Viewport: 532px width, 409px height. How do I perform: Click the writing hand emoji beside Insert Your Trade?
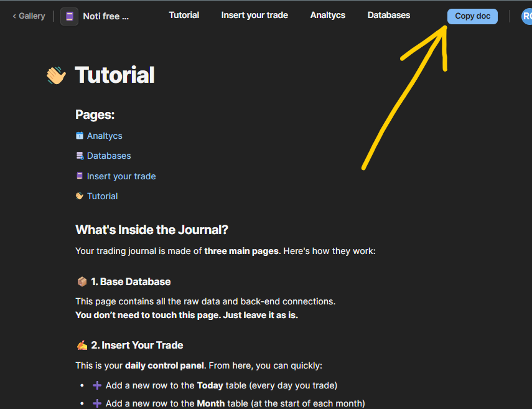click(x=82, y=345)
